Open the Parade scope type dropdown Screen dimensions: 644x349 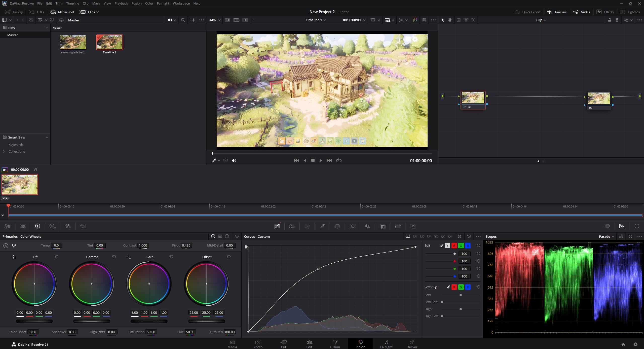pos(607,236)
